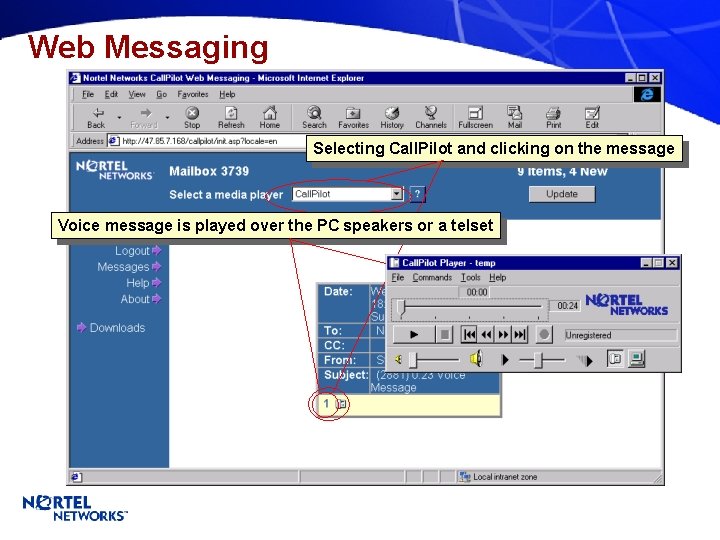The width and height of the screenshot is (720, 540).
Task: Rewind the message in CallPilot Player
Action: pos(486,335)
